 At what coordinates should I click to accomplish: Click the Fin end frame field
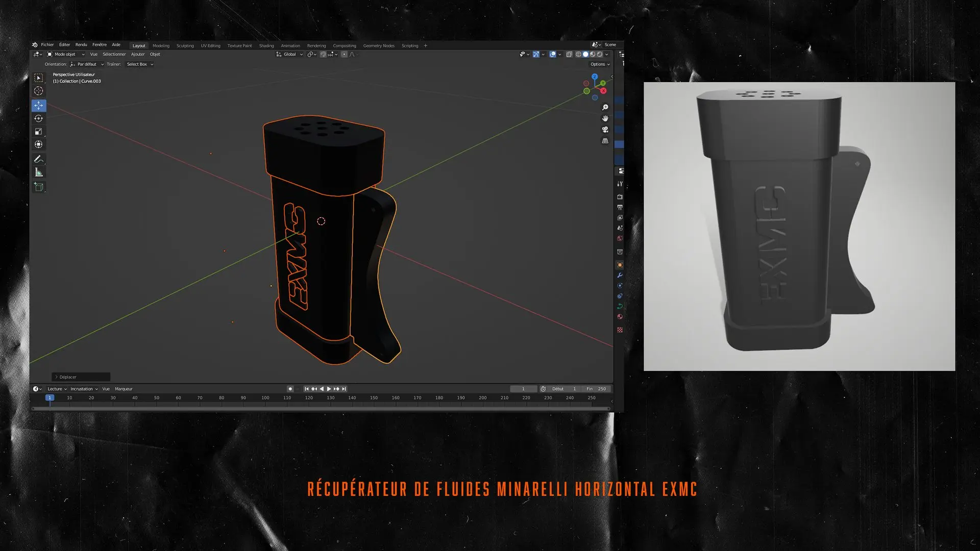coord(597,389)
